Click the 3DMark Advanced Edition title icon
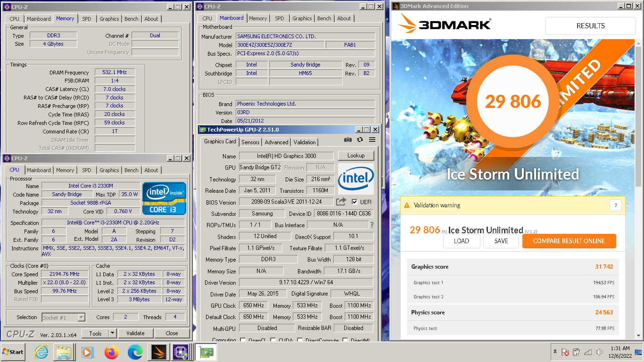 (x=395, y=6)
